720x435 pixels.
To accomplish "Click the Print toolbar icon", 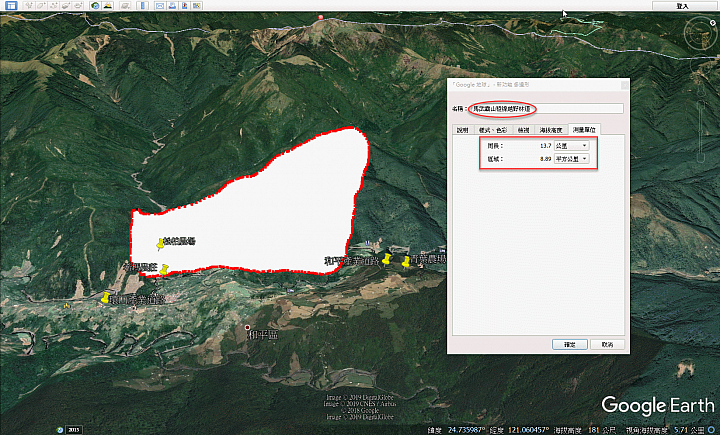I will 172,6.
